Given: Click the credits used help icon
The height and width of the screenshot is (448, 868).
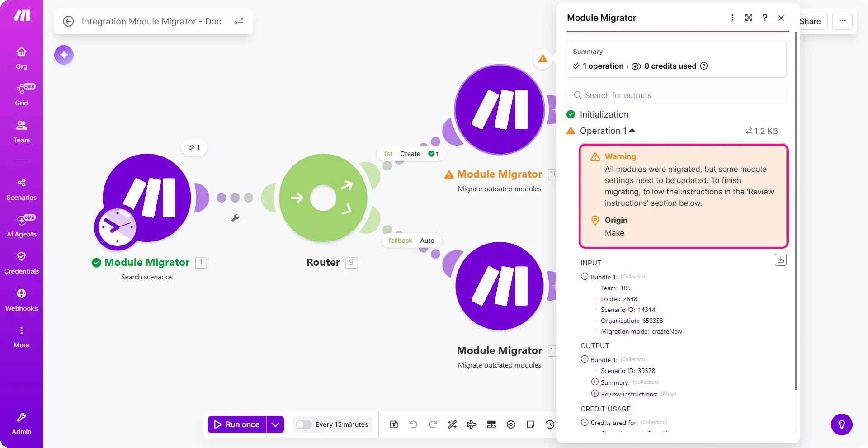Looking at the screenshot, I should pos(704,66).
